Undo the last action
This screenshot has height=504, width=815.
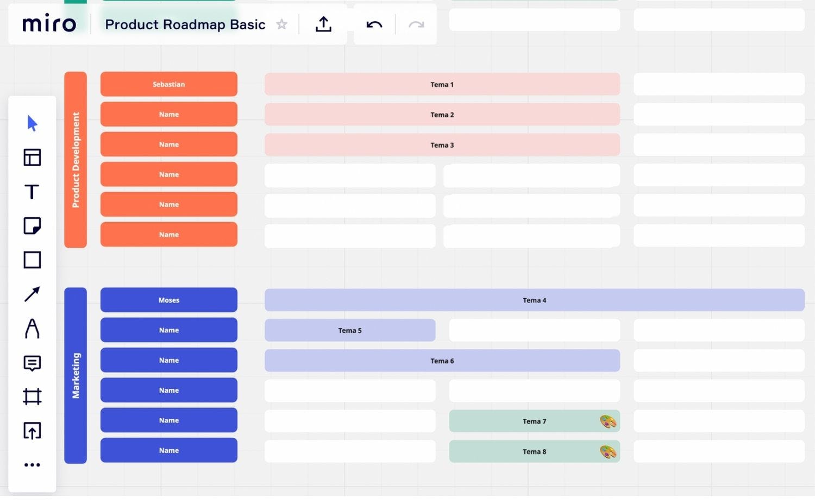point(375,24)
